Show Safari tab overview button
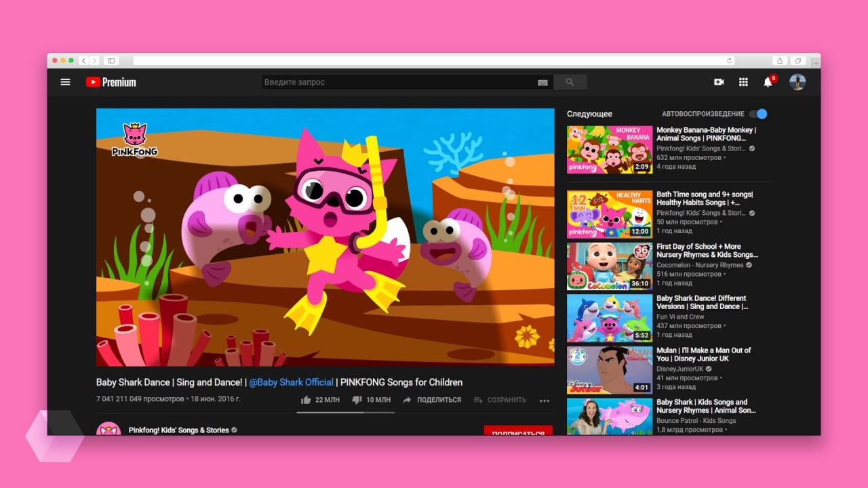Screen dimensions: 868x488 tap(798, 61)
